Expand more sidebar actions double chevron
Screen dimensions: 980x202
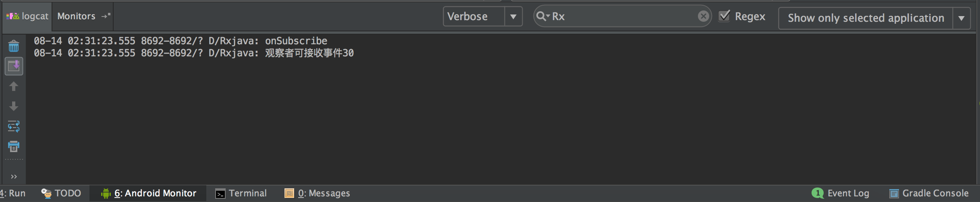click(14, 177)
